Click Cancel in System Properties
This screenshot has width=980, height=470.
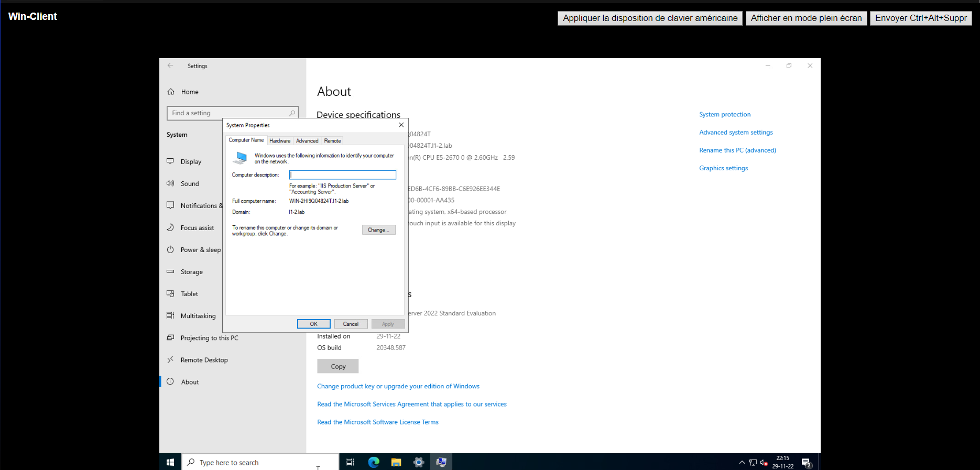[x=351, y=324]
